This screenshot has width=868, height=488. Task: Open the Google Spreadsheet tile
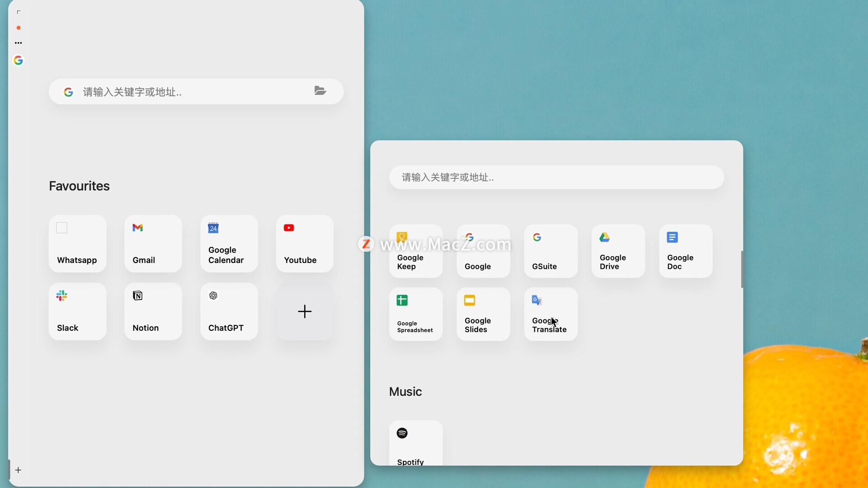coord(416,314)
